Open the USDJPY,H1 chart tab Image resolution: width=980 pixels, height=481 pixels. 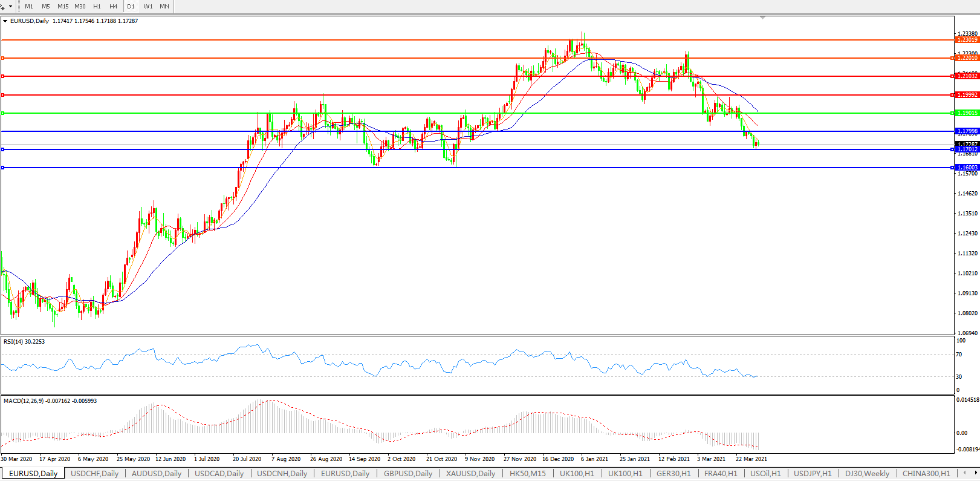[813, 474]
